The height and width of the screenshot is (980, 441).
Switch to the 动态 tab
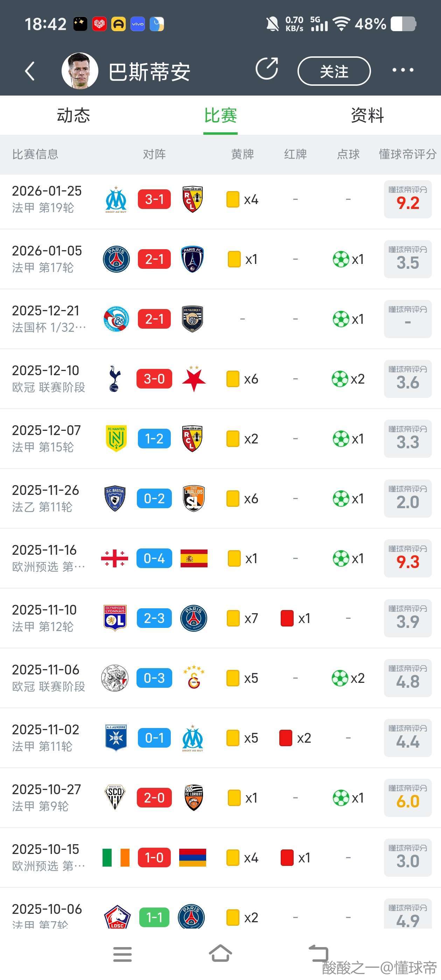(73, 115)
